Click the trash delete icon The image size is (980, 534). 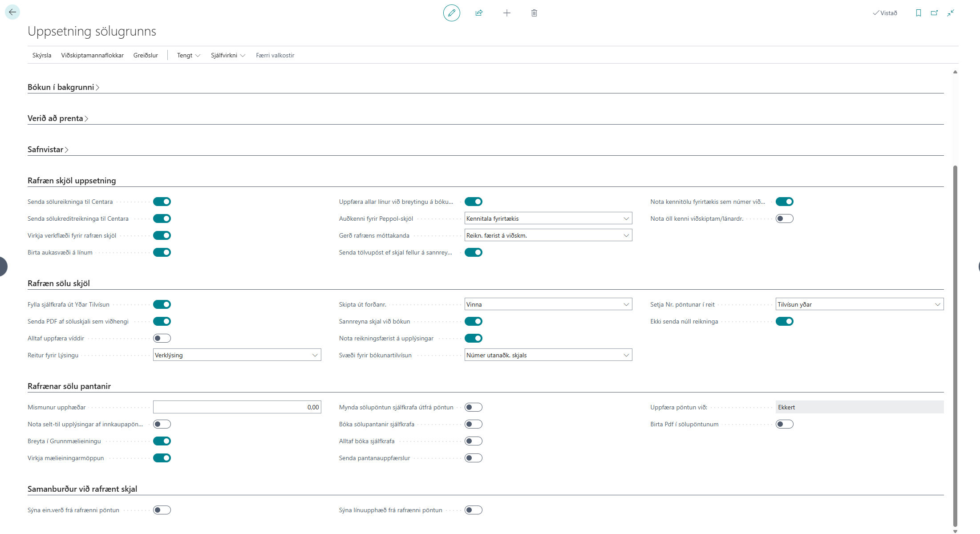point(534,13)
